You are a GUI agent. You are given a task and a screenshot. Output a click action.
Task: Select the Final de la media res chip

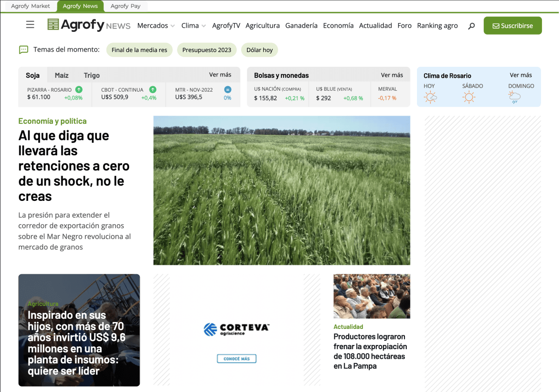click(139, 50)
